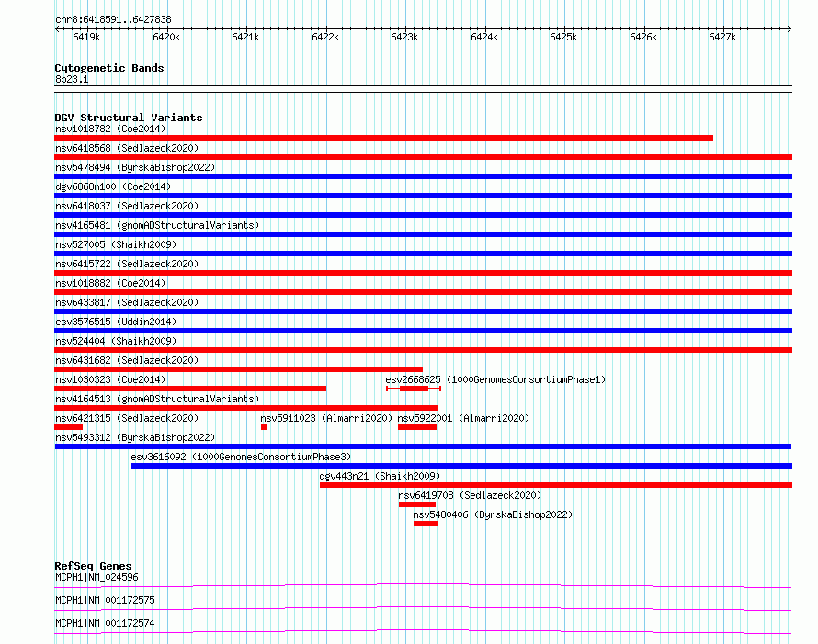The width and height of the screenshot is (818, 644).
Task: Open nsv6415722 (Sedlazeck2020) variant label
Action: (127, 264)
